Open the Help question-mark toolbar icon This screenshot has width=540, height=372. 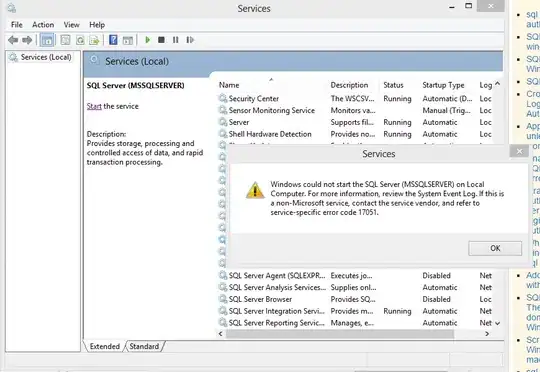tap(113, 40)
